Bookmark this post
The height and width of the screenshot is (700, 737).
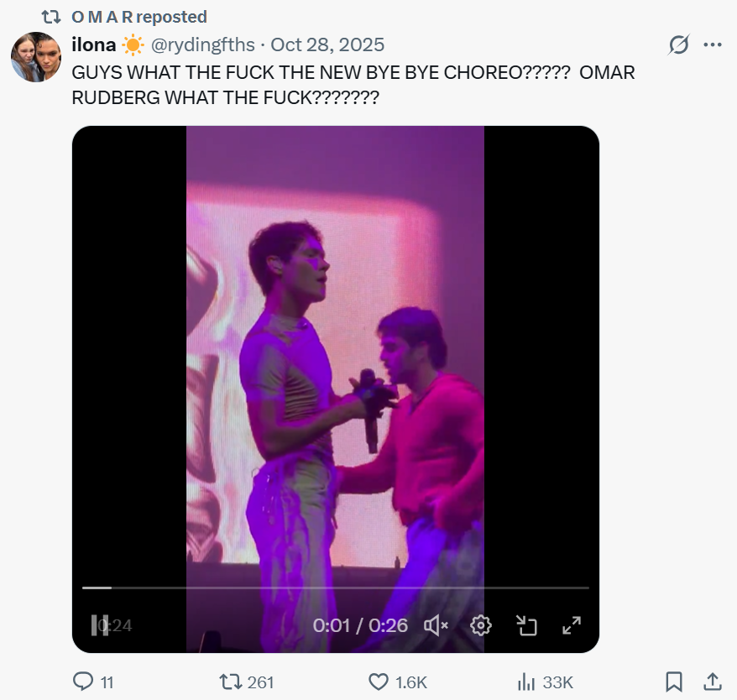coord(674,682)
